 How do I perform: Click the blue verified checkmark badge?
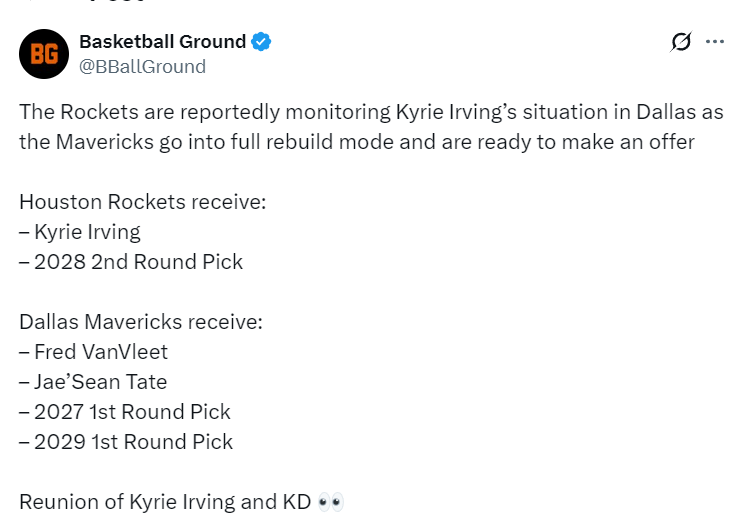tap(261, 42)
